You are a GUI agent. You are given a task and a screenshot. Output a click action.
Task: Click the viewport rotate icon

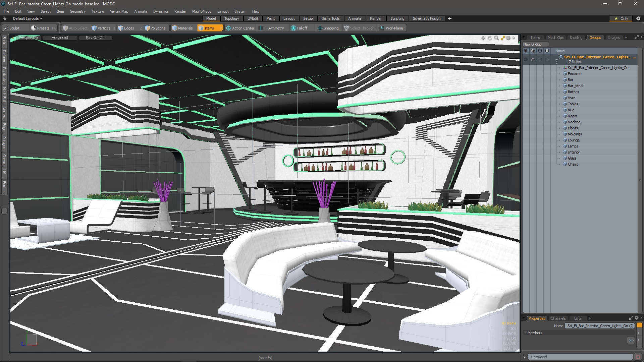coord(490,38)
